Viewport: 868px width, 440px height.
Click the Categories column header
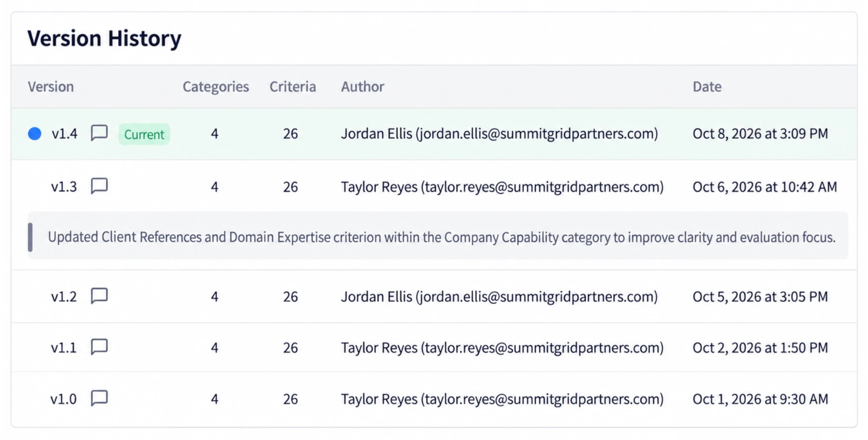[x=216, y=86]
